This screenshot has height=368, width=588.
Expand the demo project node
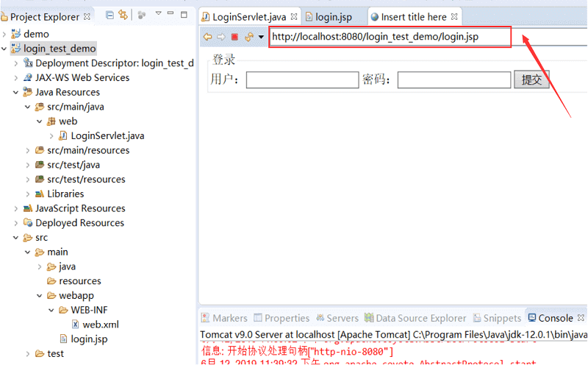pos(4,34)
